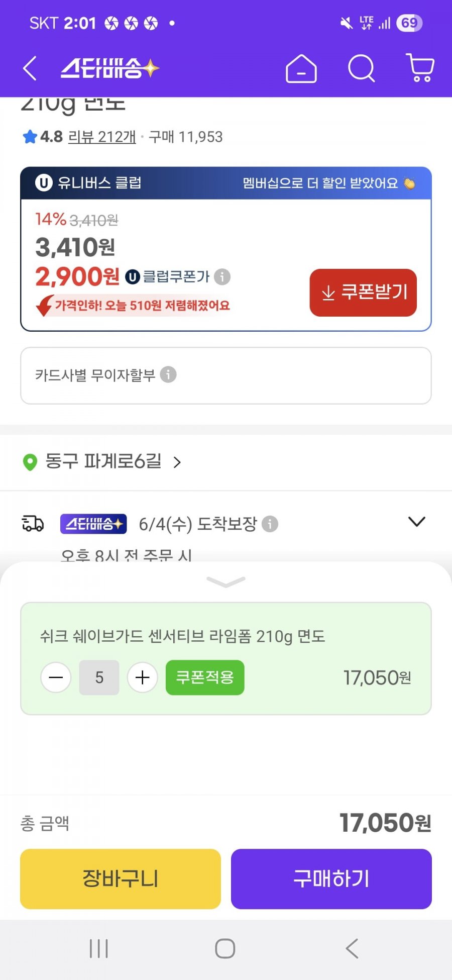This screenshot has height=980, width=452.
Task: Tap the info icon next to 도착보장
Action: pos(270,524)
